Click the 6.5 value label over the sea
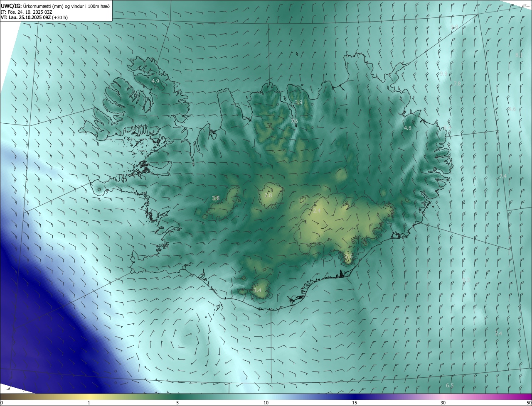This screenshot has height=406, width=532. [x=450, y=386]
